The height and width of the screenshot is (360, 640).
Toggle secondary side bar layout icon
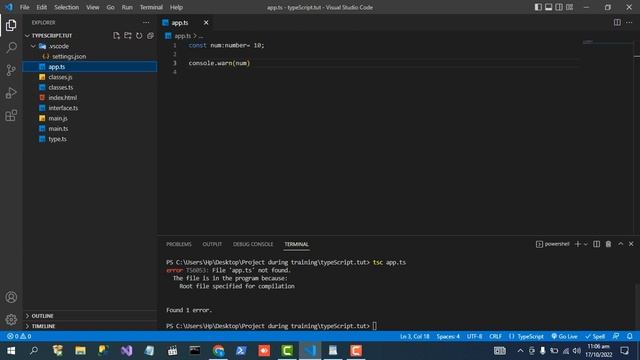pyautogui.click(x=559, y=7)
